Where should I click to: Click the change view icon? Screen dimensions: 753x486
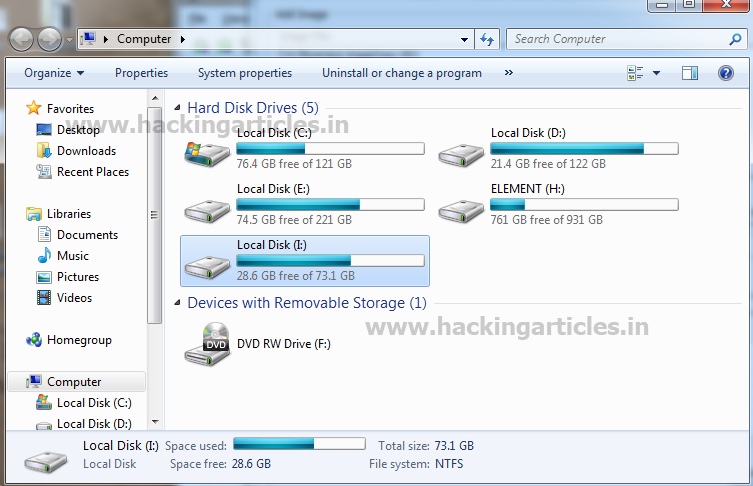click(635, 73)
